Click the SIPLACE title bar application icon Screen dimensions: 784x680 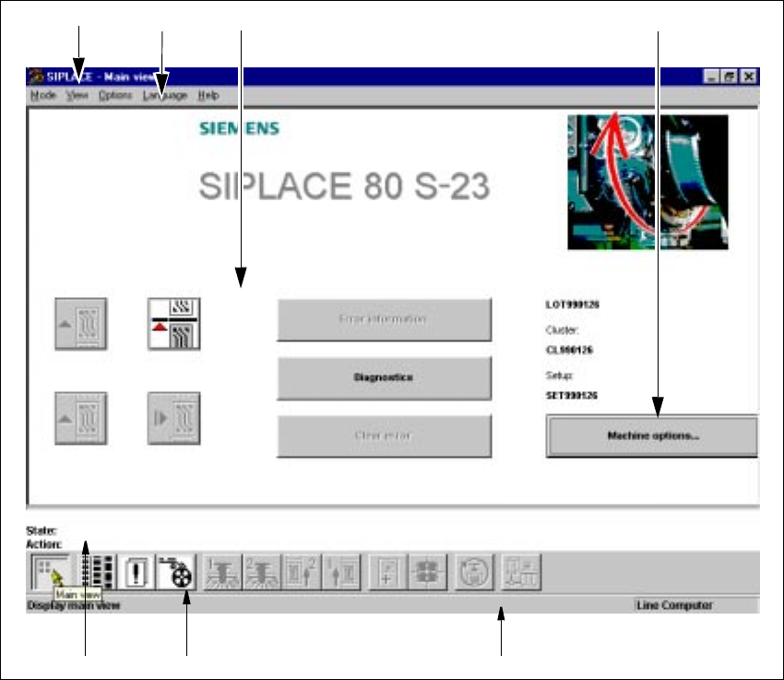pyautogui.click(x=35, y=77)
